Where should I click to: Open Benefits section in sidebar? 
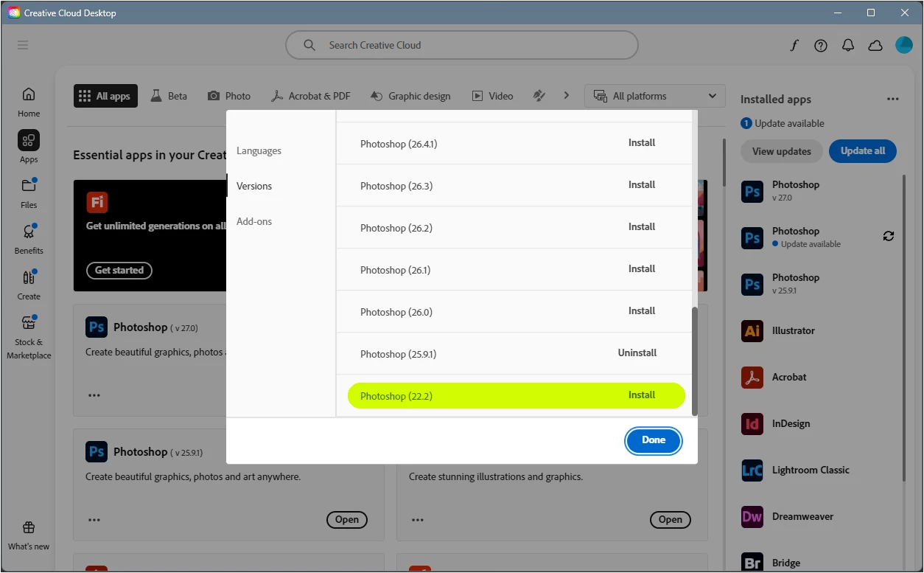click(x=29, y=239)
